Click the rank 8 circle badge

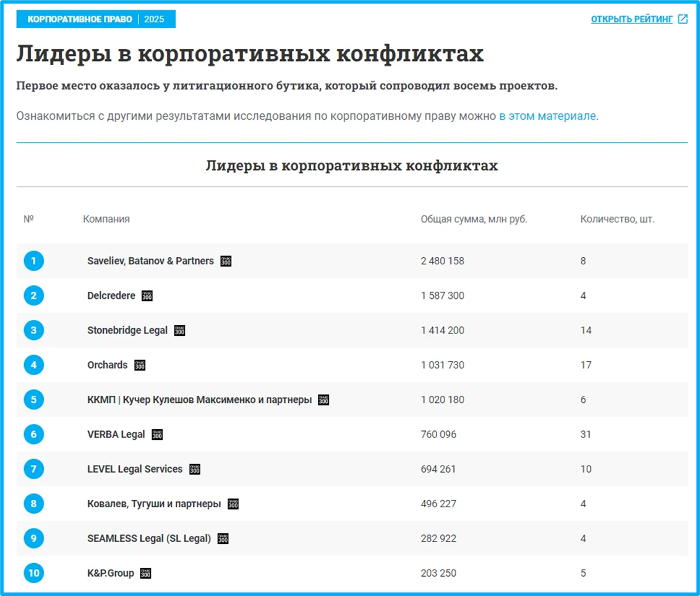(33, 504)
